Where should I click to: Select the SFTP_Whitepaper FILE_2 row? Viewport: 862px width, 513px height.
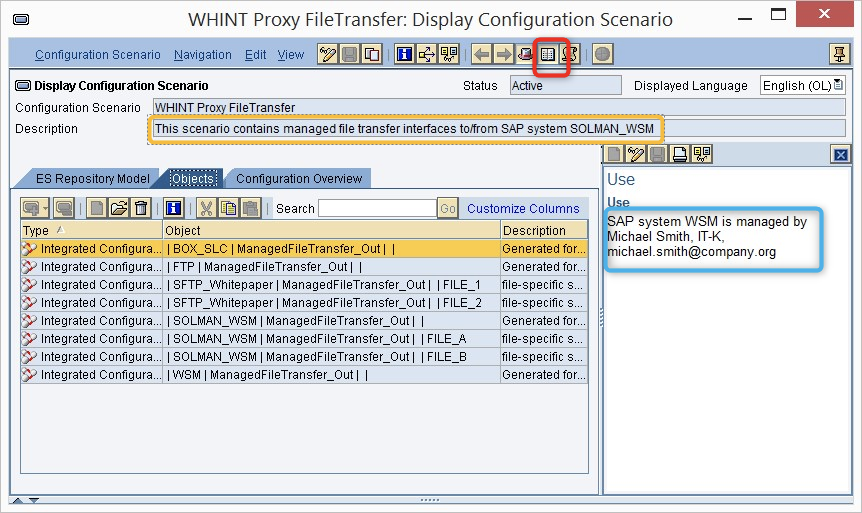point(305,302)
